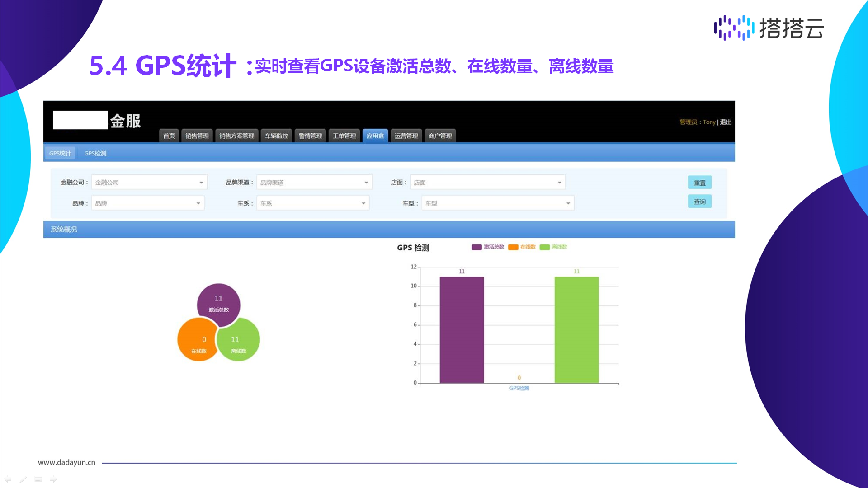Open the 商户管理 tab
Image resolution: width=868 pixels, height=488 pixels.
coord(440,136)
